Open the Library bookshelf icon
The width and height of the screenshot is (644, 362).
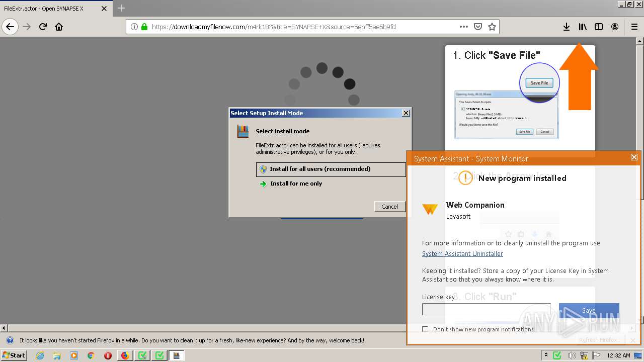(583, 27)
